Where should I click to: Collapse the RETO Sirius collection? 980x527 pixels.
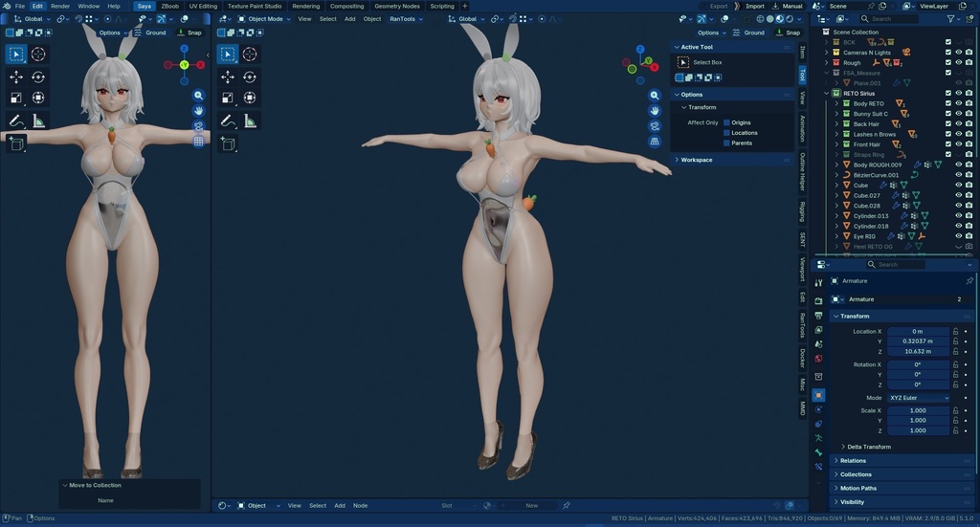pyautogui.click(x=827, y=93)
